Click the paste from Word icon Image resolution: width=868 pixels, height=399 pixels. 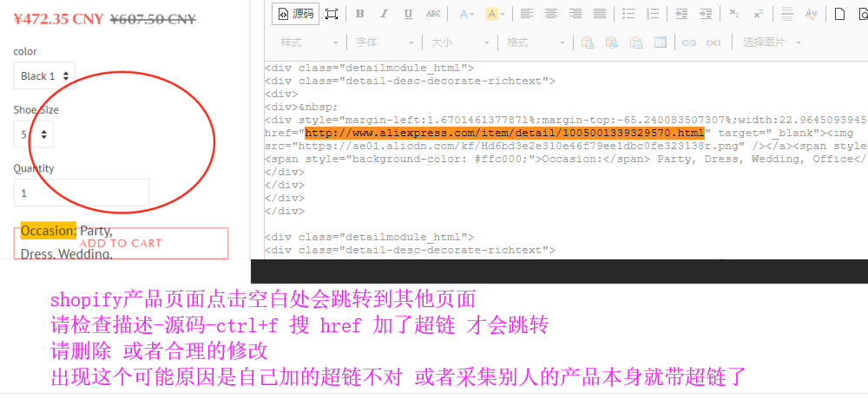click(x=636, y=43)
